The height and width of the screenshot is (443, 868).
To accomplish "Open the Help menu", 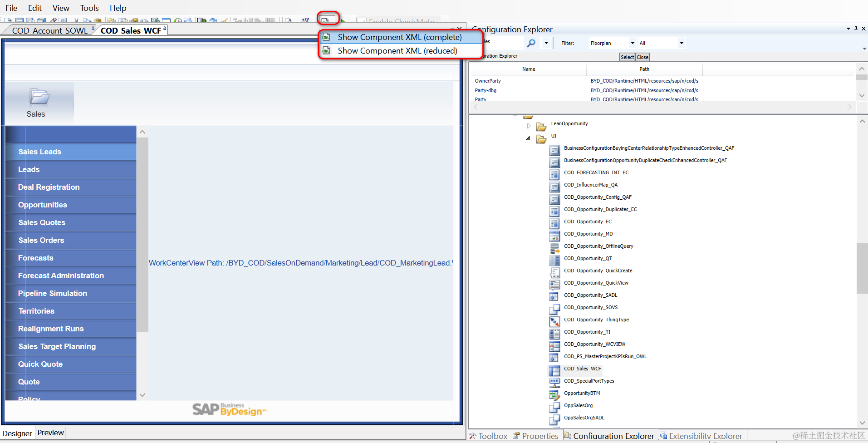I will pyautogui.click(x=118, y=8).
